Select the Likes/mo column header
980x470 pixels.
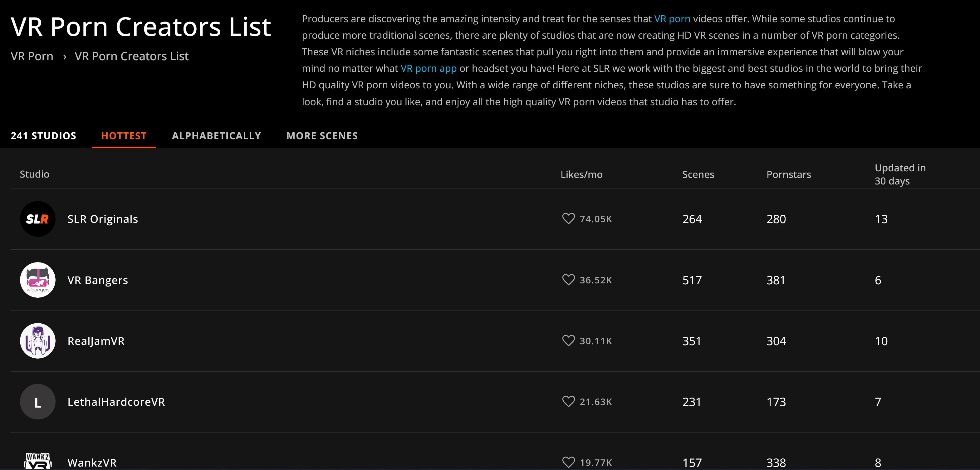click(x=581, y=174)
